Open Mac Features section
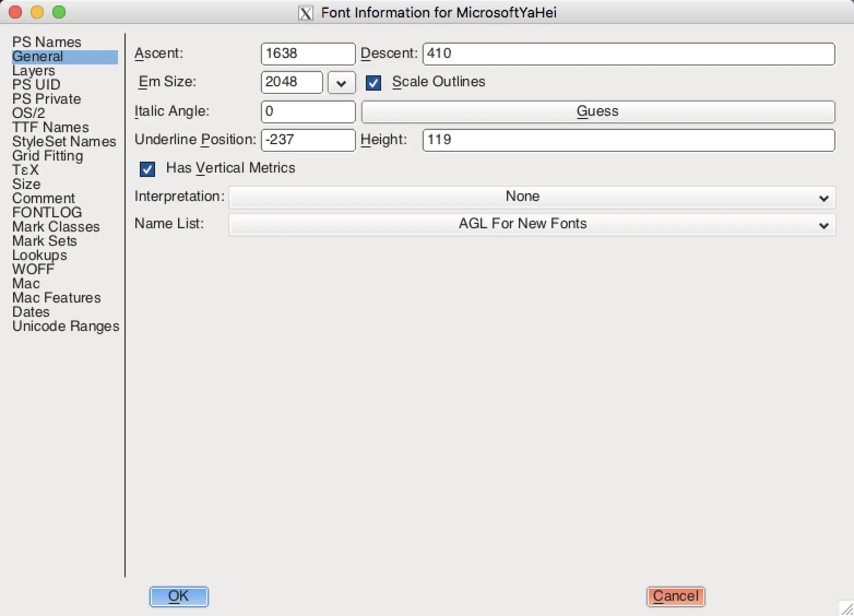854x616 pixels. [56, 298]
